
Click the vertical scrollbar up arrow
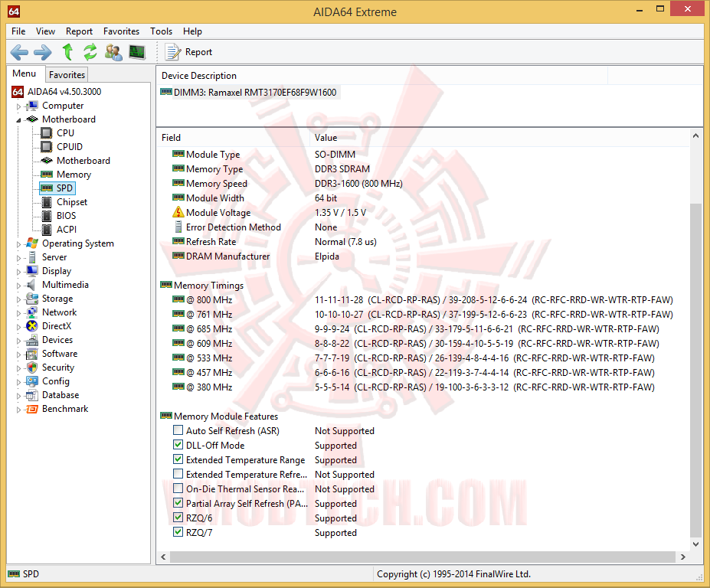(x=696, y=136)
